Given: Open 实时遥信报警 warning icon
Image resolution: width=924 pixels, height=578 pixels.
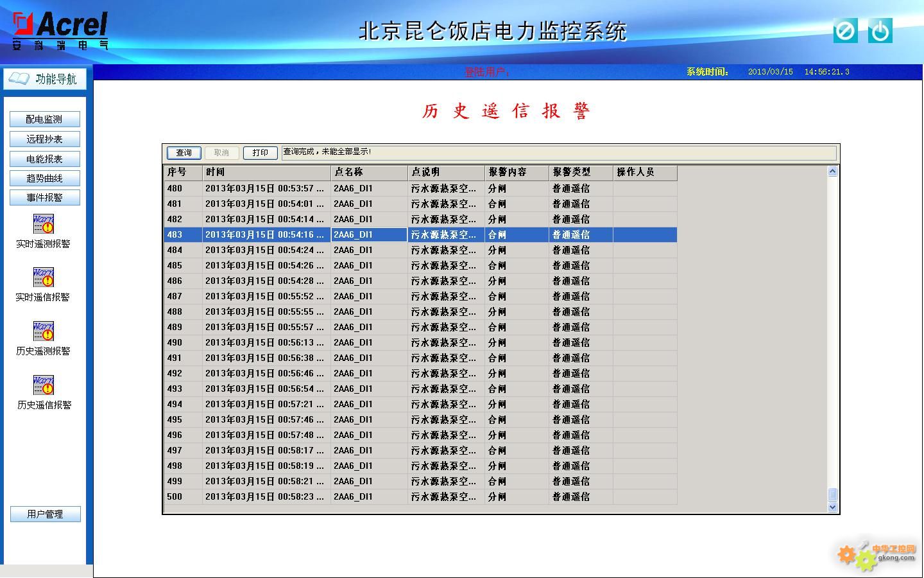Looking at the screenshot, I should 44,277.
